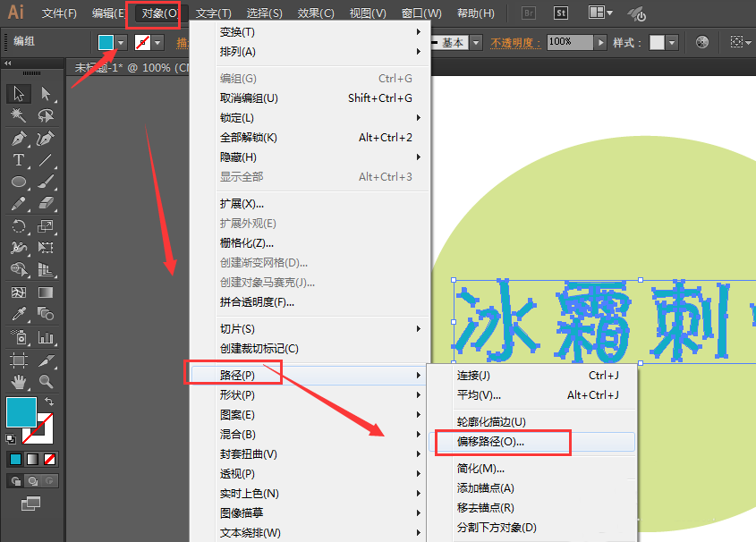This screenshot has height=542, width=756.
Task: Select the Free Transform tool
Action: pyautogui.click(x=46, y=248)
